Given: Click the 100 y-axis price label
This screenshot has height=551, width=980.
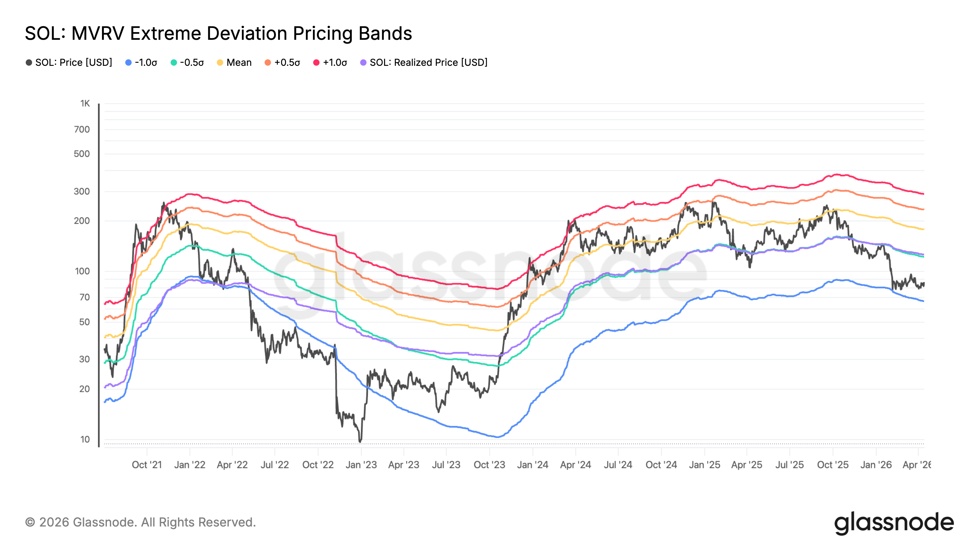Looking at the screenshot, I should pyautogui.click(x=82, y=271).
